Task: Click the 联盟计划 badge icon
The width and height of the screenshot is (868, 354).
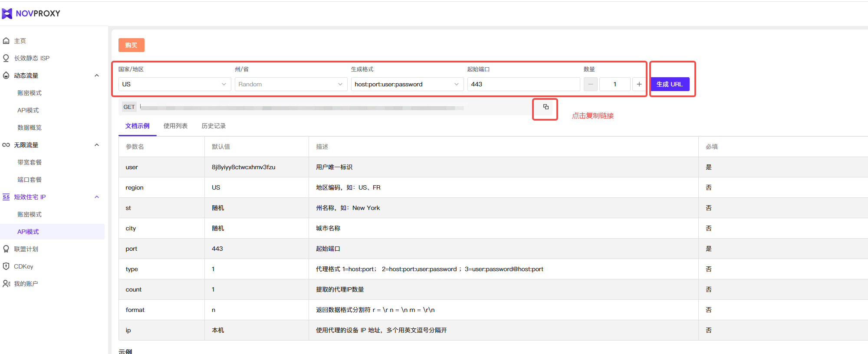Action: [x=6, y=249]
